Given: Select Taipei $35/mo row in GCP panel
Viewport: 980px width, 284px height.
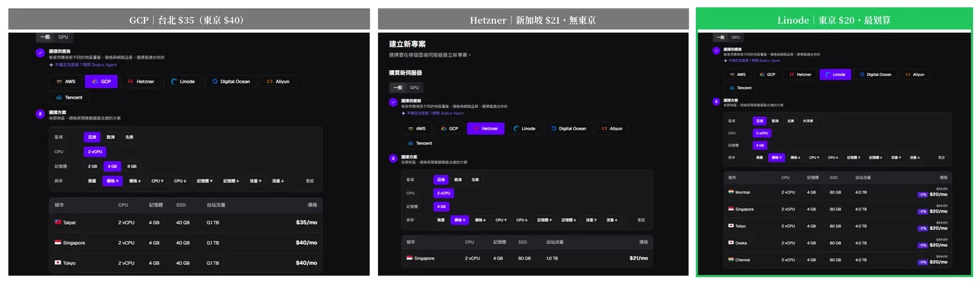Looking at the screenshot, I should 186,223.
